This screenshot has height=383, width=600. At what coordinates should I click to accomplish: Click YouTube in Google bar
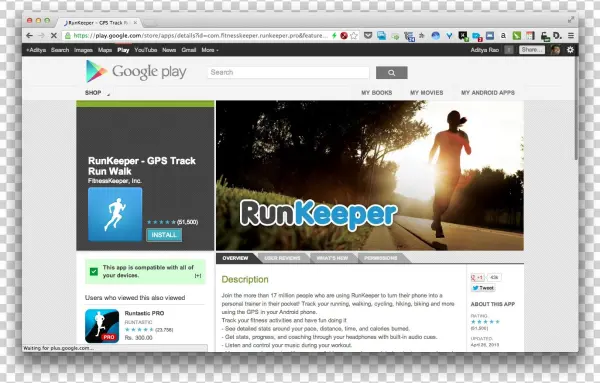coord(146,50)
